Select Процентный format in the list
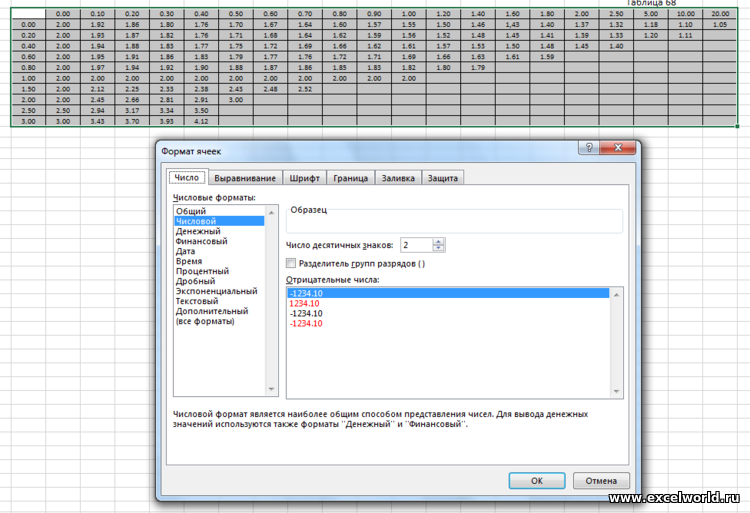The width and height of the screenshot is (750, 513). 202,271
